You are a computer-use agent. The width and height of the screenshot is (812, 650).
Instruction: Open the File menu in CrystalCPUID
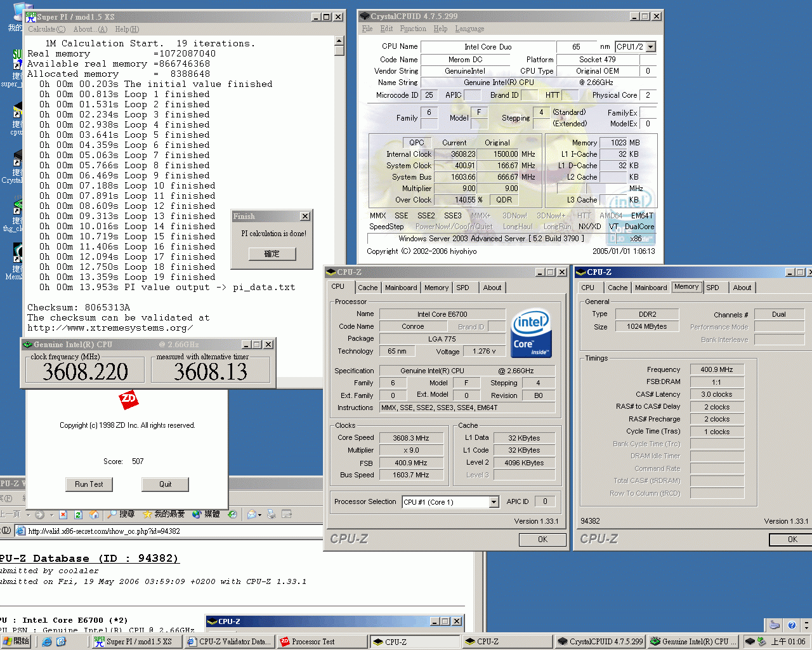[367, 29]
